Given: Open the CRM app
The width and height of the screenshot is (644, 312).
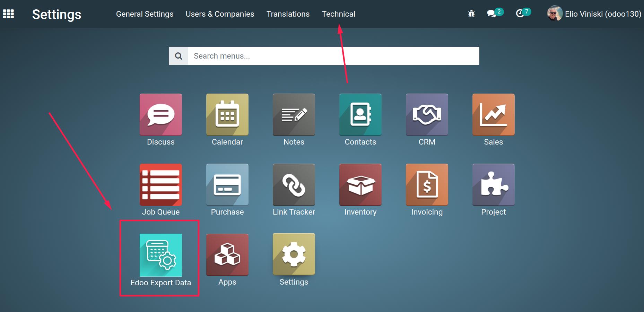Looking at the screenshot, I should coord(427,115).
